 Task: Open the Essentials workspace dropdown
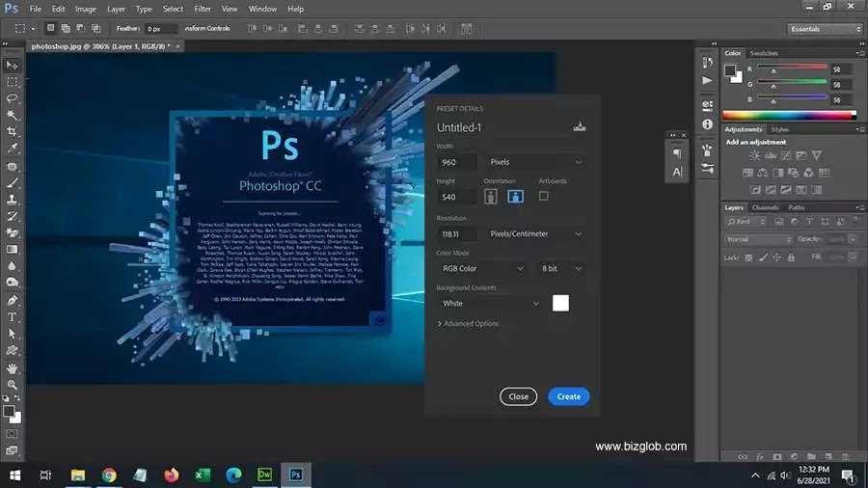[826, 29]
